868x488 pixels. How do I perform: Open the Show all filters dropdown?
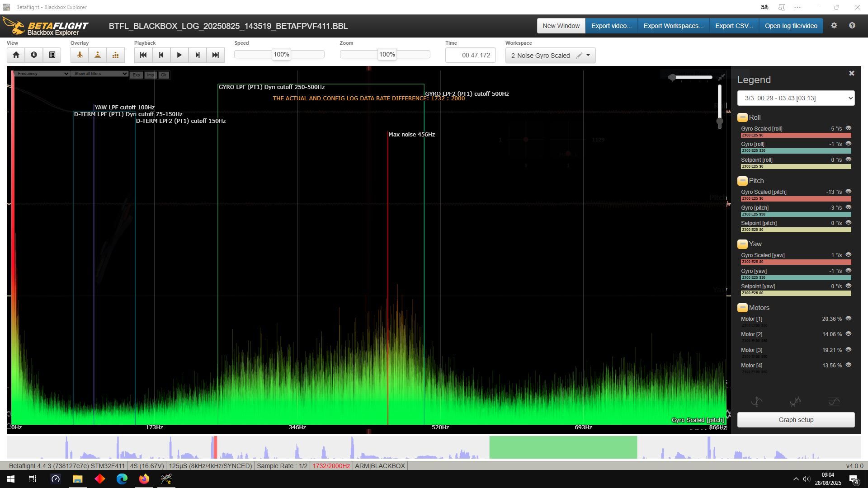click(x=99, y=74)
